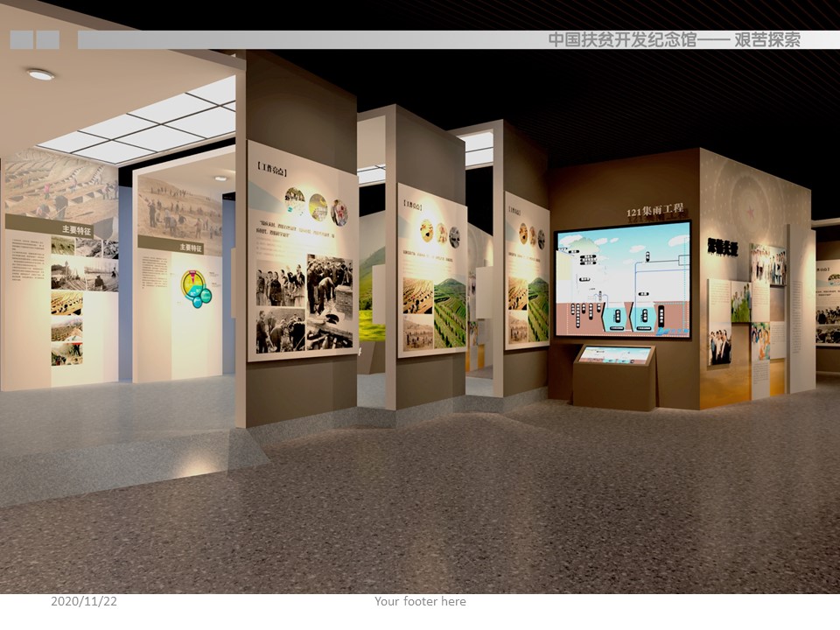Click the recessed ceiling spotlight at top-left
The height and width of the screenshot is (630, 840).
[x=40, y=74]
